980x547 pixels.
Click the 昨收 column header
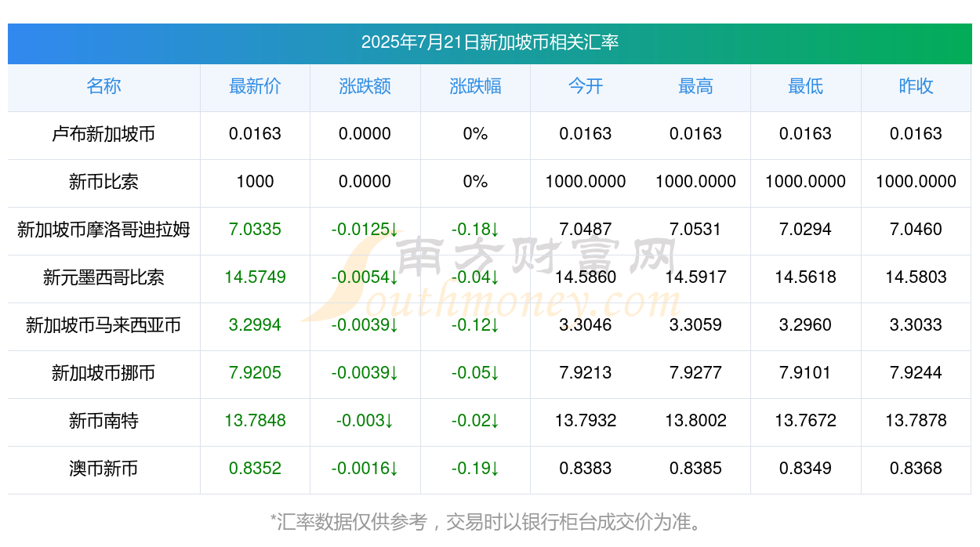pos(916,86)
